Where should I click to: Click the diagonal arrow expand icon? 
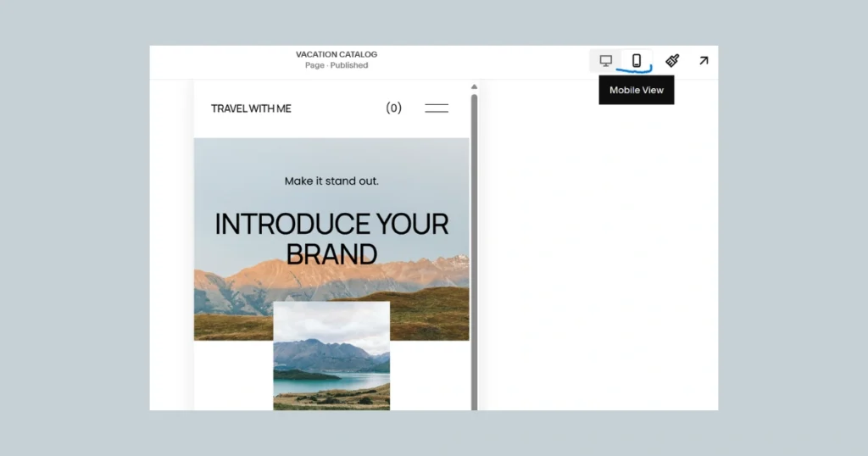tap(704, 61)
